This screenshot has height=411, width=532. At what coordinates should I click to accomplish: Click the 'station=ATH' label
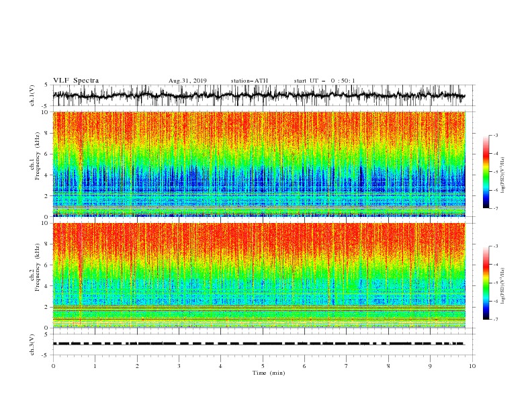coord(249,81)
